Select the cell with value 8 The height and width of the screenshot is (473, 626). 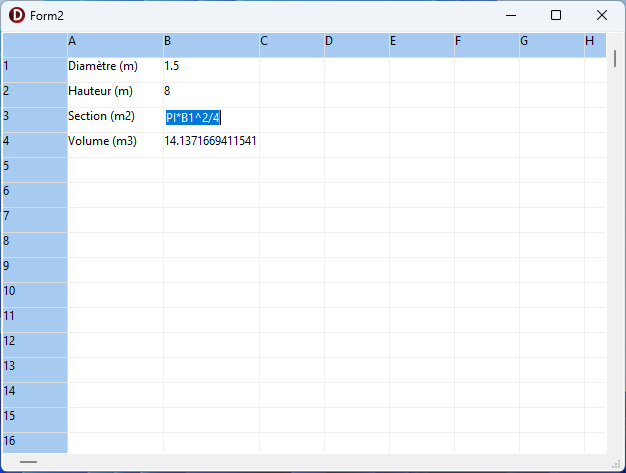tap(210, 91)
